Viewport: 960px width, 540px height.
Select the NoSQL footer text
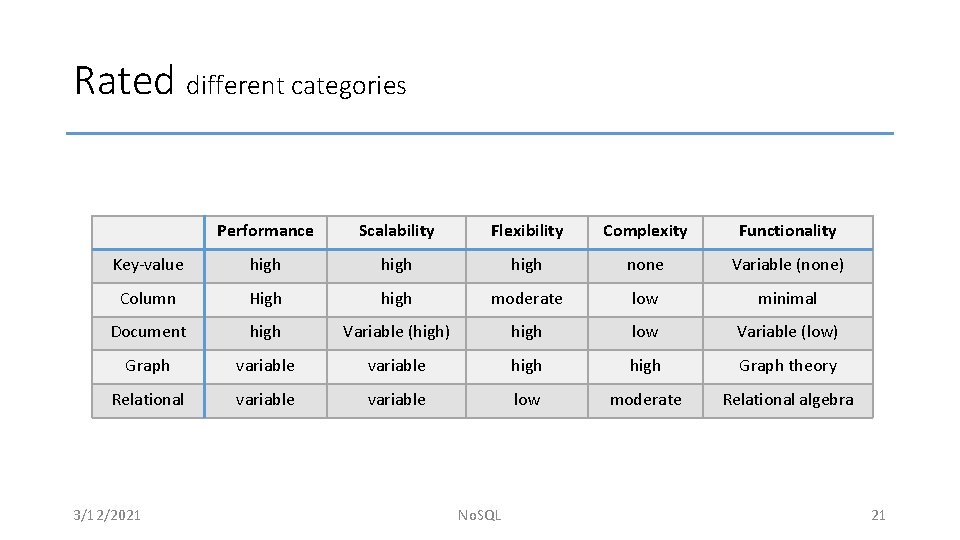tap(479, 515)
